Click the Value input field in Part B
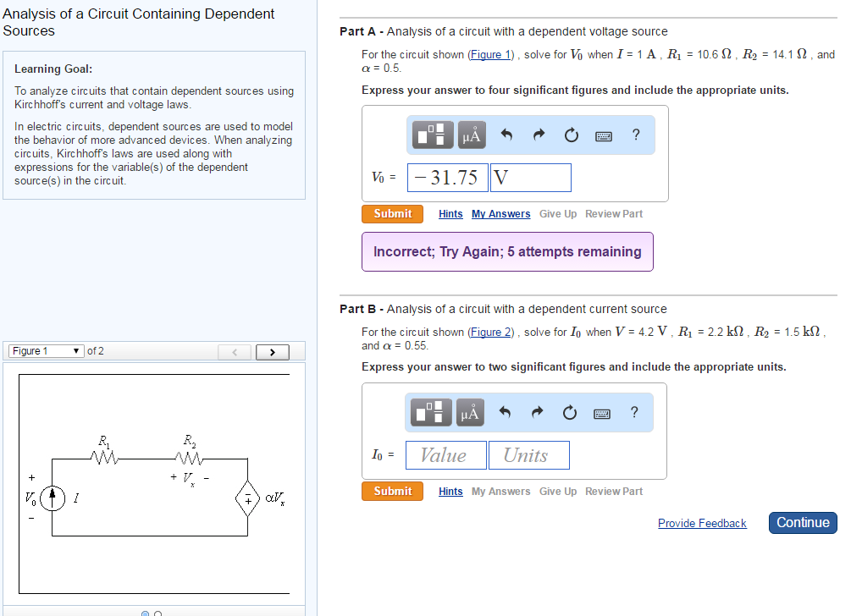This screenshot has height=616, width=851. [x=445, y=454]
